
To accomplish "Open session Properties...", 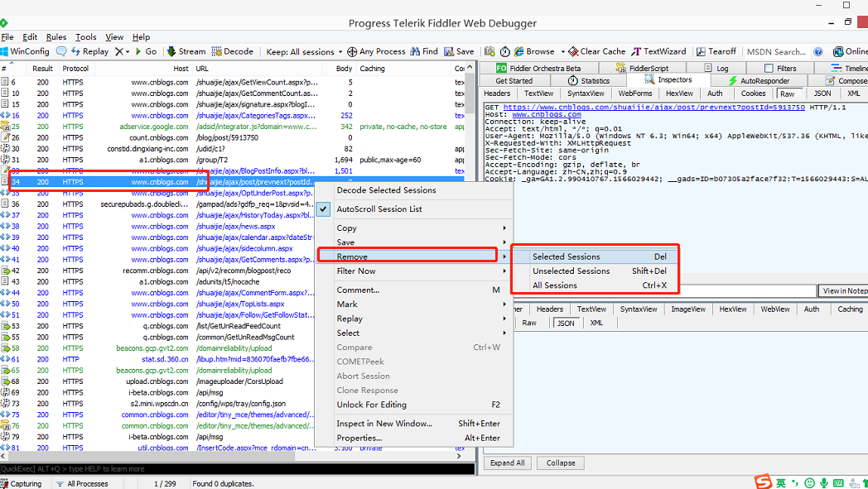I will (414, 438).
